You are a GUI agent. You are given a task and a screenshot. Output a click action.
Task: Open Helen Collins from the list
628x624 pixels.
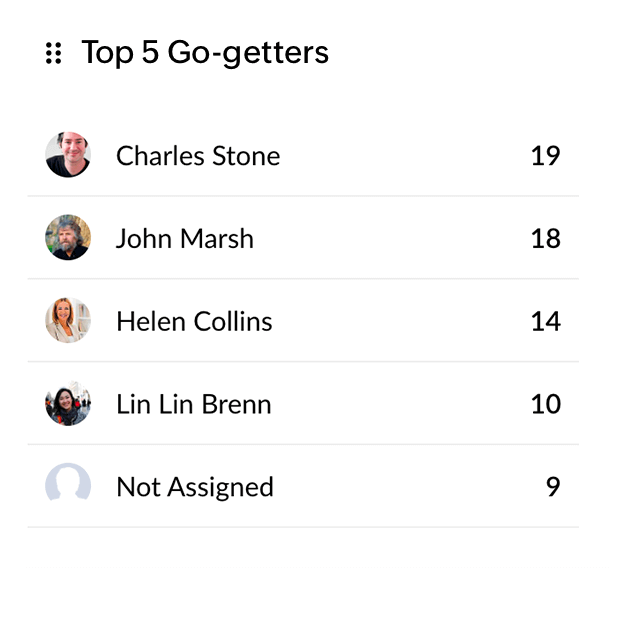click(x=194, y=321)
